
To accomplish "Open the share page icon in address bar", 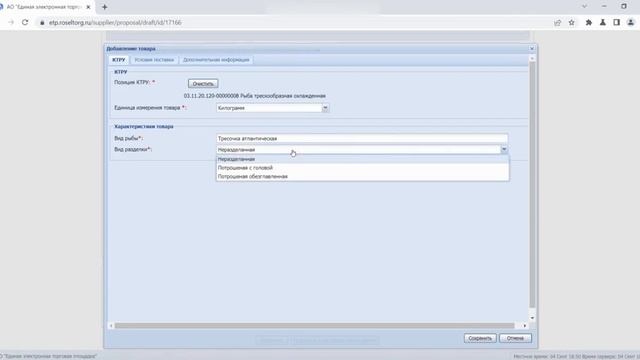I will point(558,22).
